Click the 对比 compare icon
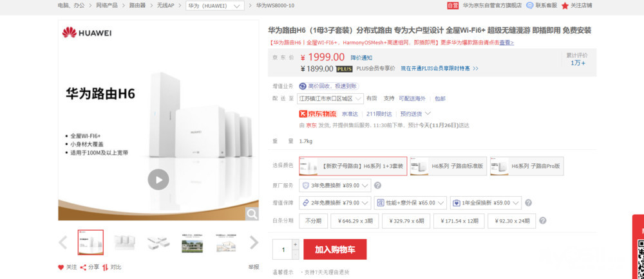 106,267
